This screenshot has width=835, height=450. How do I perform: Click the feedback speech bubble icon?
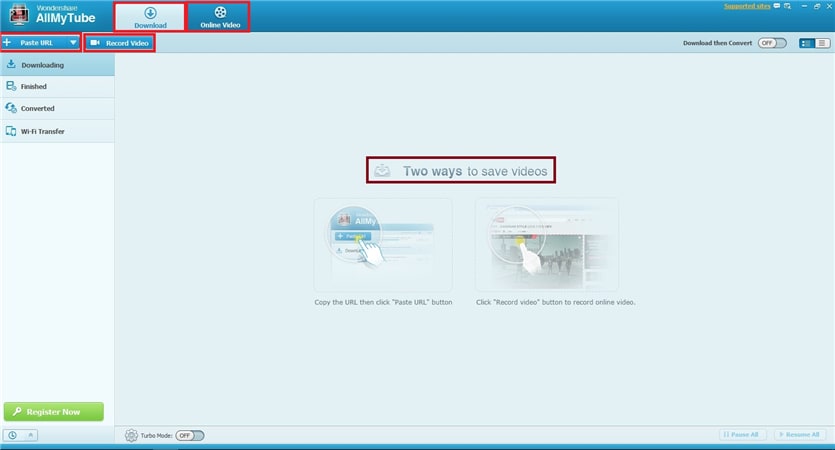(777, 6)
